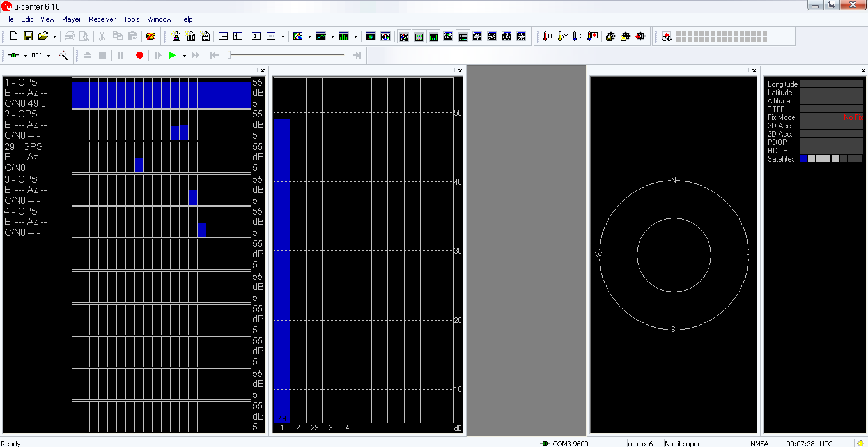Screen dimensions: 868x447
Task: Click the autobauding magic wand icon
Action: 63,56
